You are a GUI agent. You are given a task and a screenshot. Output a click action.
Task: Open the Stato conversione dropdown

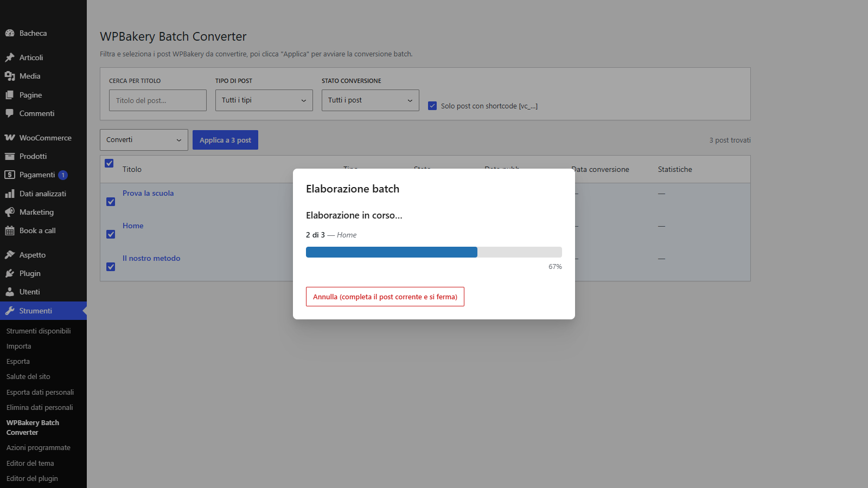point(371,100)
